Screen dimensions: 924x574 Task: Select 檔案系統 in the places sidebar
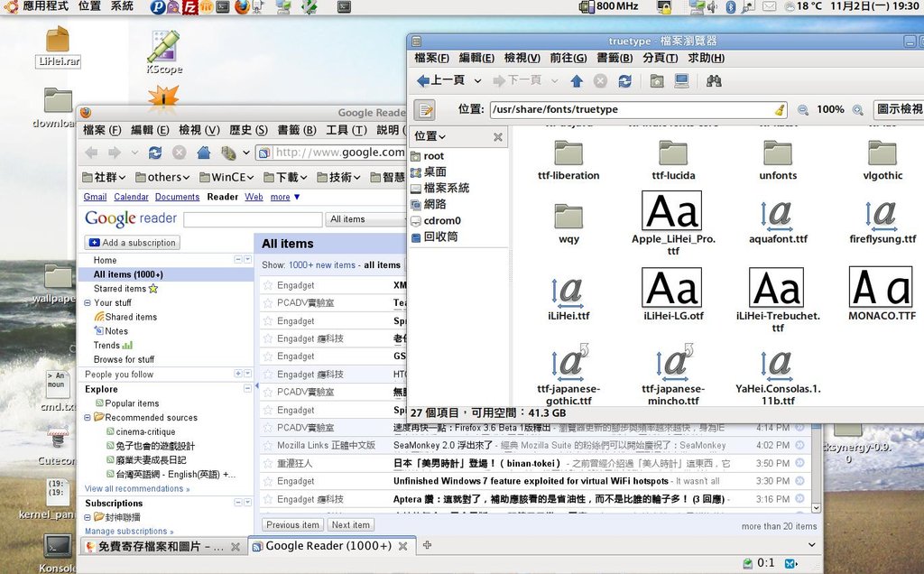[x=439, y=188]
